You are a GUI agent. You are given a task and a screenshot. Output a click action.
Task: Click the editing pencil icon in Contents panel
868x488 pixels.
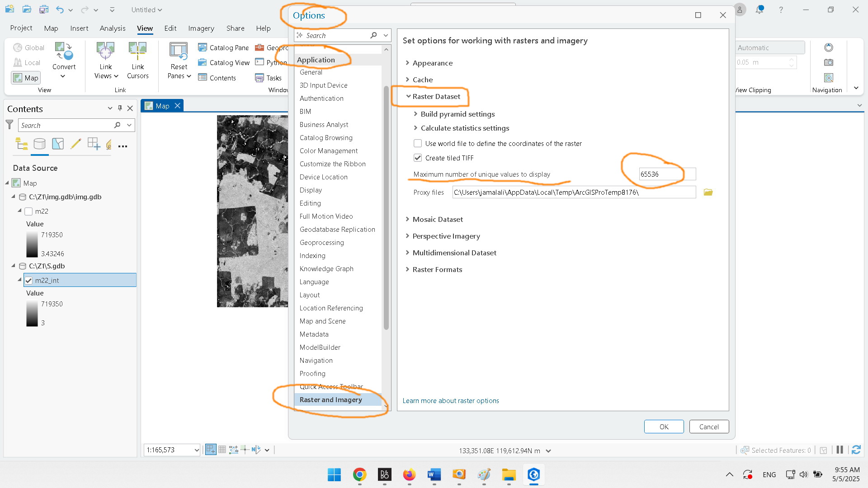click(75, 144)
